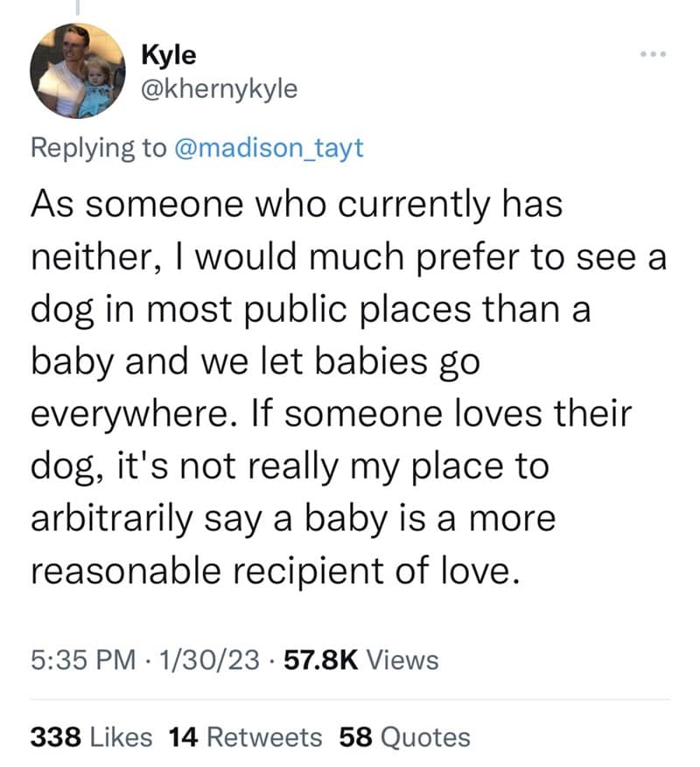Open the 338 likes count
700x767 pixels.
(x=58, y=737)
